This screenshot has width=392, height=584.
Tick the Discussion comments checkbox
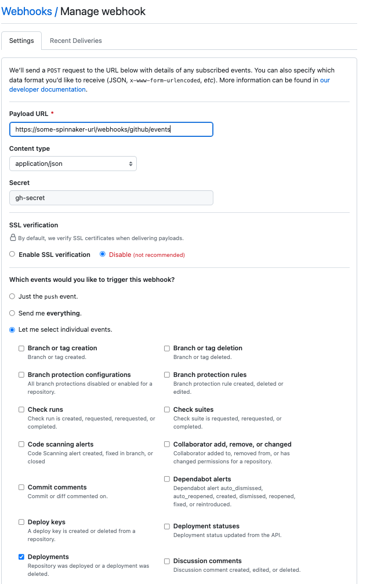(167, 561)
